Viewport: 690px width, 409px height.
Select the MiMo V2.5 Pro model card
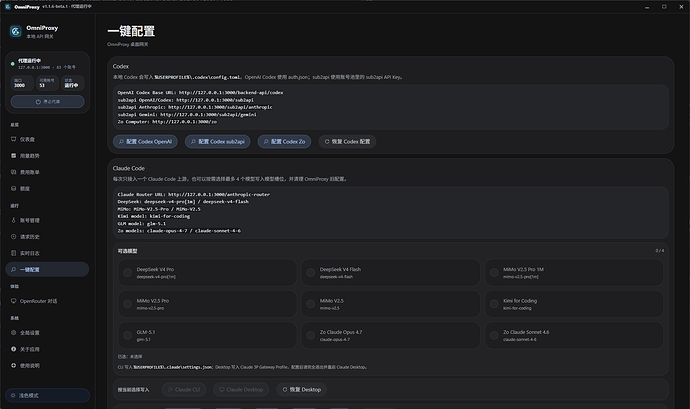coord(207,304)
